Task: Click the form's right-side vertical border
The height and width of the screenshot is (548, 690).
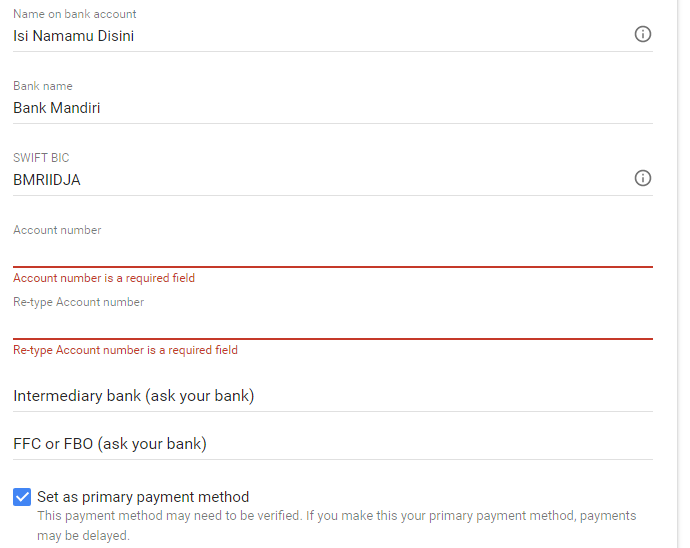Action: pyautogui.click(x=678, y=274)
